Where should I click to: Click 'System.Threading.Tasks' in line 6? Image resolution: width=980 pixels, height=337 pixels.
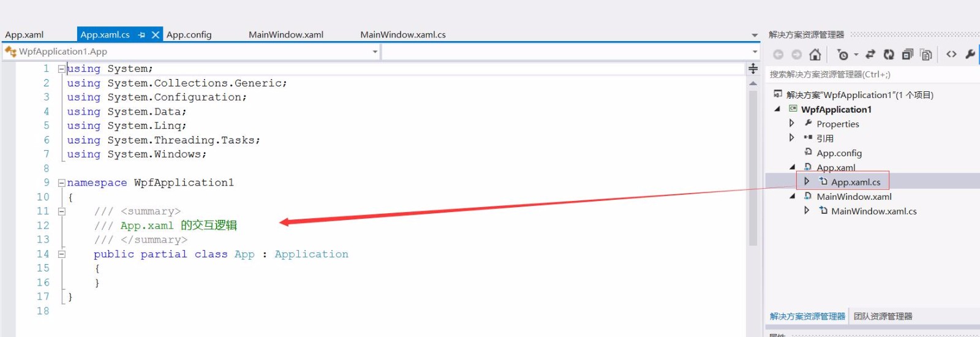pos(181,140)
